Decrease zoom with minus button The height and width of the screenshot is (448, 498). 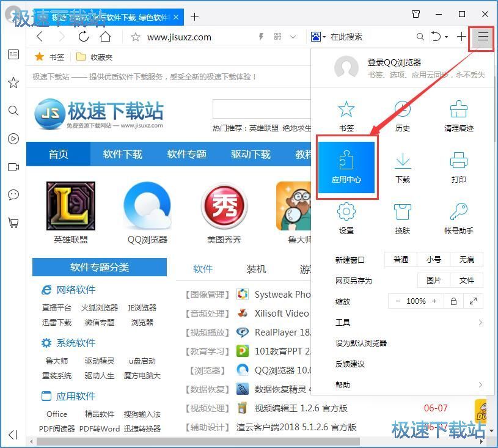pos(398,301)
